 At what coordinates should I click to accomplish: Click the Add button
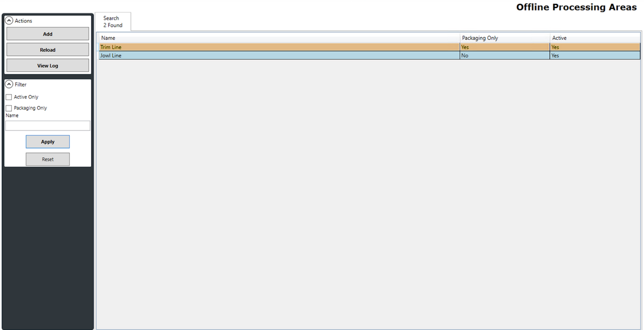[x=48, y=34]
